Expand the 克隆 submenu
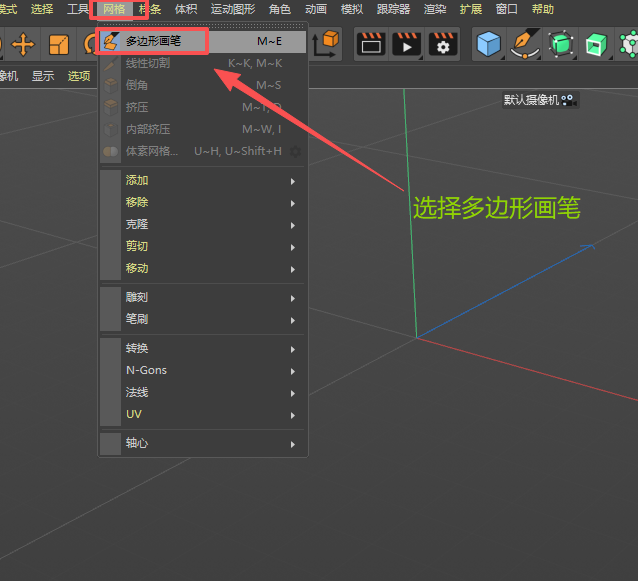Image resolution: width=638 pixels, height=581 pixels. [137, 225]
